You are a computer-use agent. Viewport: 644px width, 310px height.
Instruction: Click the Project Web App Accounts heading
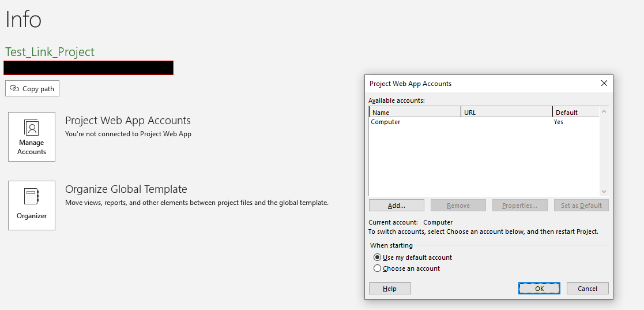click(x=128, y=121)
